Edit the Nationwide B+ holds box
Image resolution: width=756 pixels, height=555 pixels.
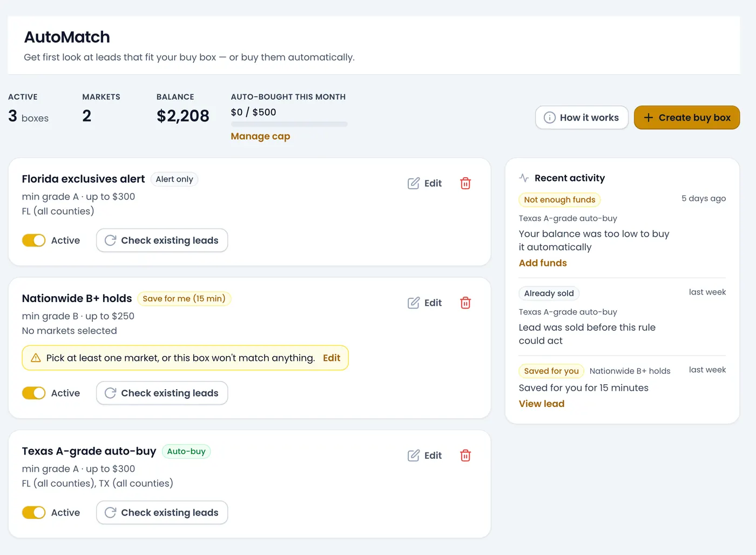[425, 303]
